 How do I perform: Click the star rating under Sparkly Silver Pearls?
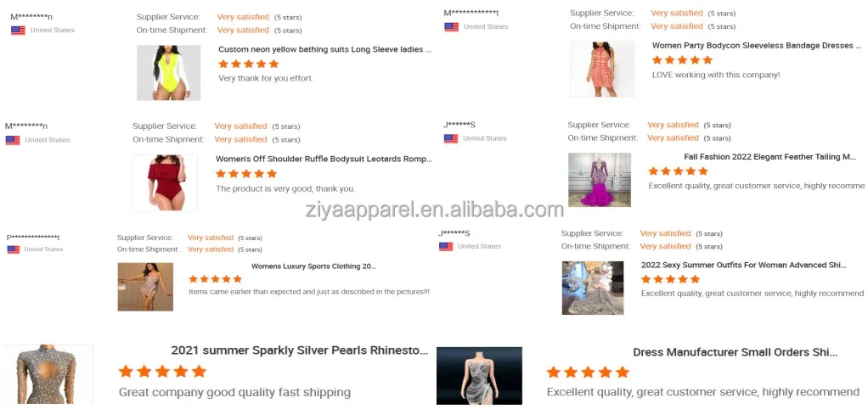162,372
